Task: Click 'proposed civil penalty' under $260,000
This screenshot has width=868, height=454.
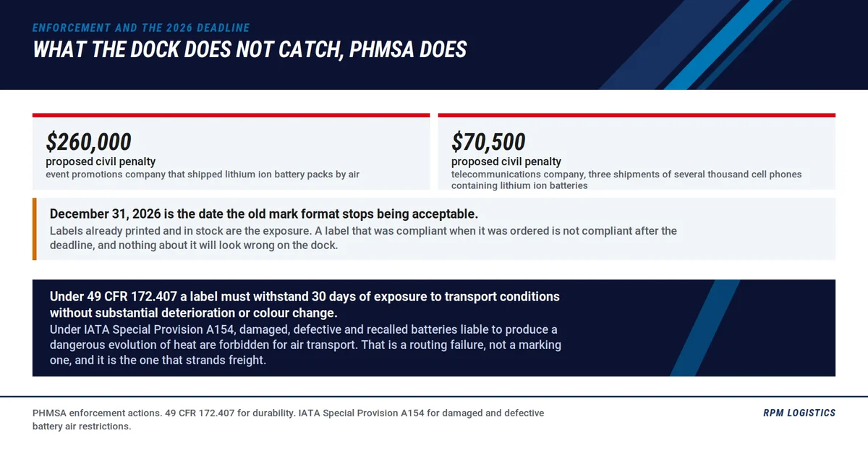Action: [x=101, y=161]
